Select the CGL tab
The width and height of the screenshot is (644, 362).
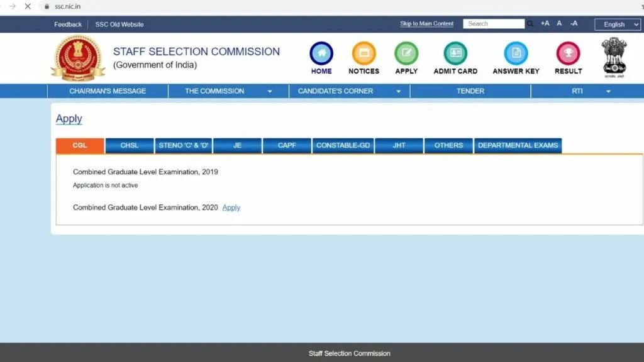pos(80,145)
